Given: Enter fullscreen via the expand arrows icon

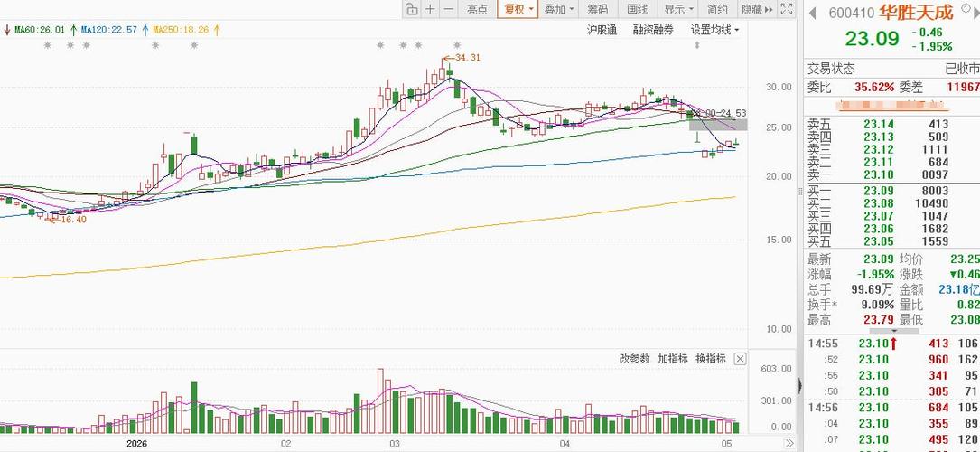Looking at the screenshot, I should click(786, 9).
